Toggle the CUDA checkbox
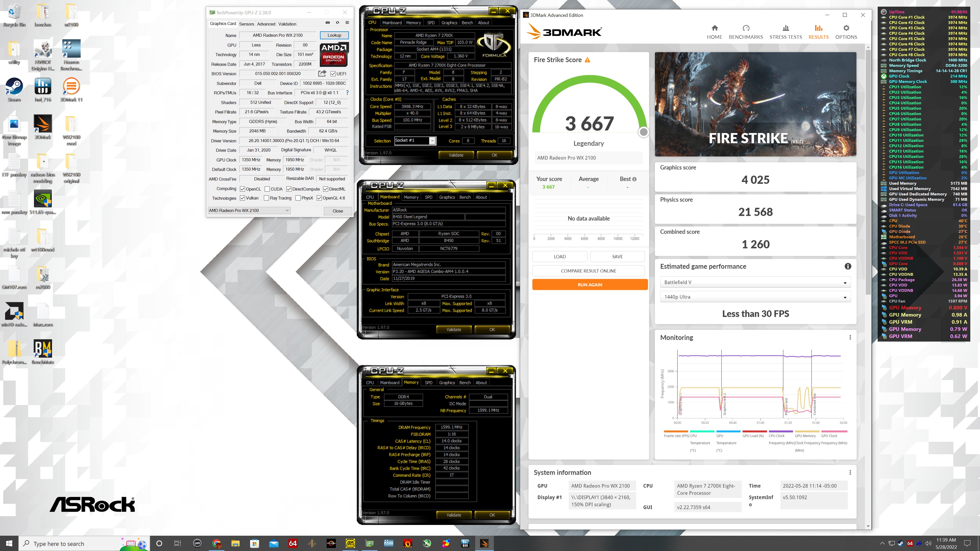Screen dimensions: 980x551 point(267,189)
